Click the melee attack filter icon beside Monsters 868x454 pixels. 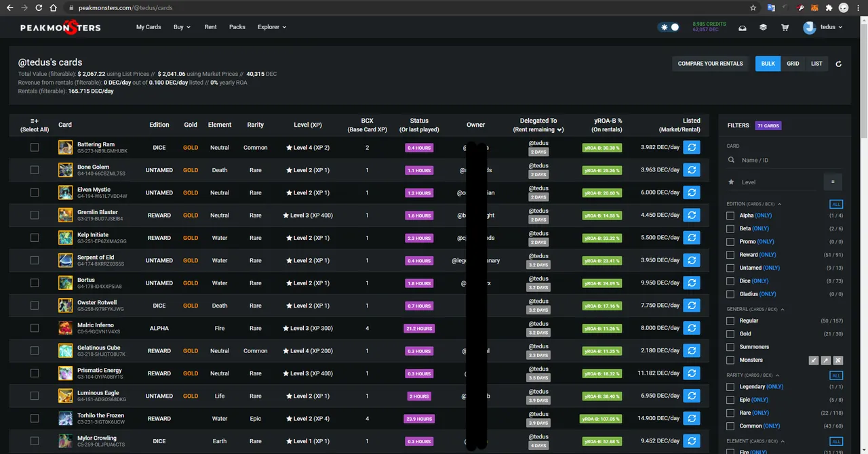pos(814,360)
